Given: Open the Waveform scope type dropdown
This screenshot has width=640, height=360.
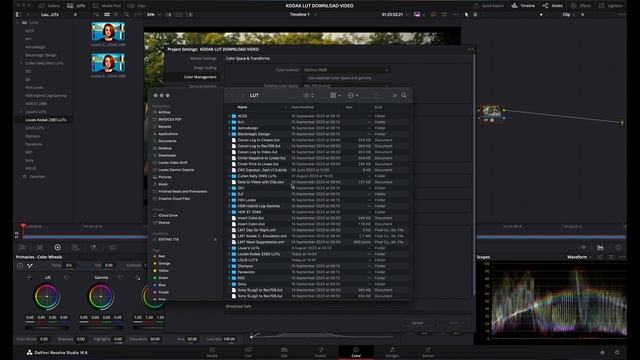Looking at the screenshot, I should pyautogui.click(x=579, y=257).
